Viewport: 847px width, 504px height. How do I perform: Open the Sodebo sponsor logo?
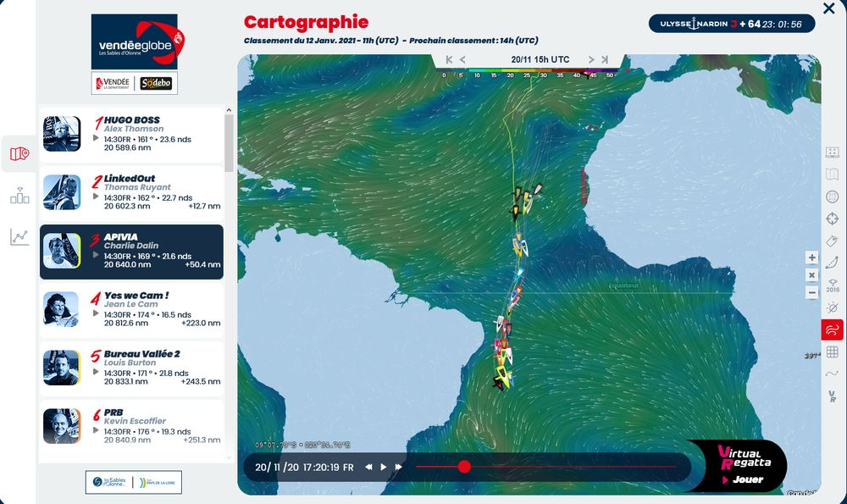tap(156, 83)
